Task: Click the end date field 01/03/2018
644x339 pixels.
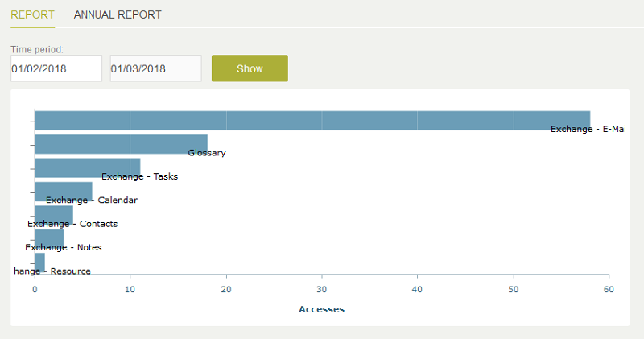Action: point(155,68)
